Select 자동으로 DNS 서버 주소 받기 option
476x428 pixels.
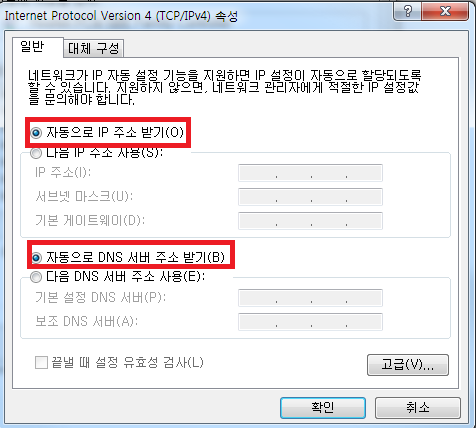36,257
